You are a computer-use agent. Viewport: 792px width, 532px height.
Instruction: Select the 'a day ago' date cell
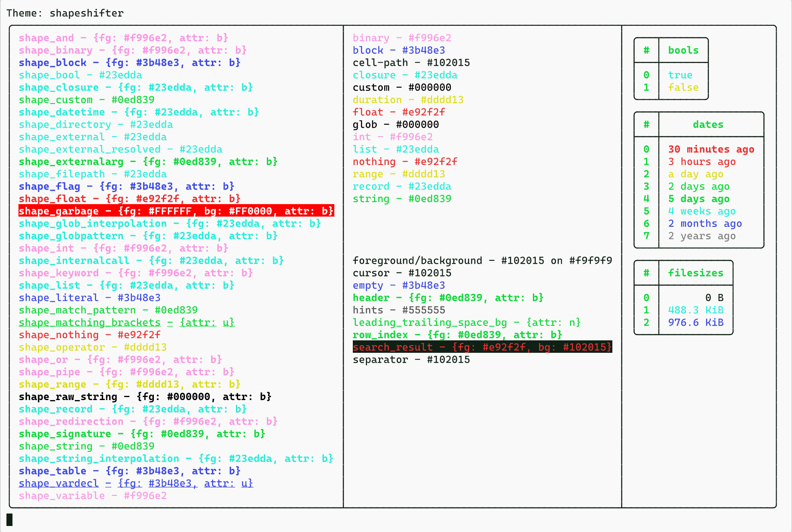click(696, 174)
